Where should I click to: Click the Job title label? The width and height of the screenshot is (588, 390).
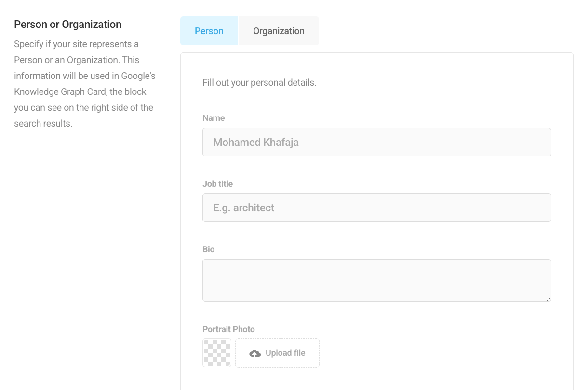217,184
